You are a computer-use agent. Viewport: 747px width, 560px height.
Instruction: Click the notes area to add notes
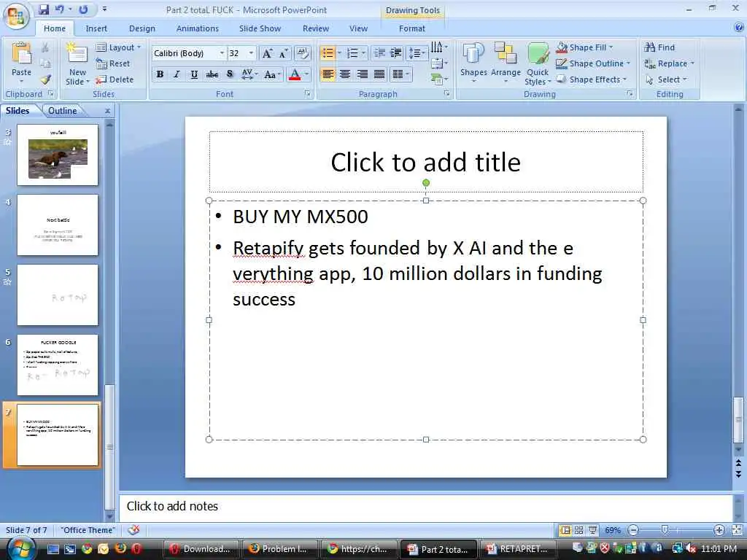(x=425, y=507)
